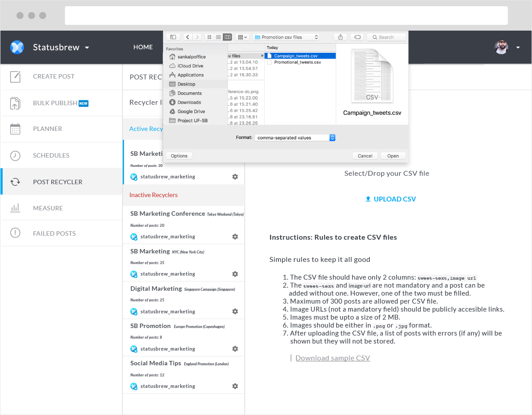Click the Statusbrew logo icon

17,47
